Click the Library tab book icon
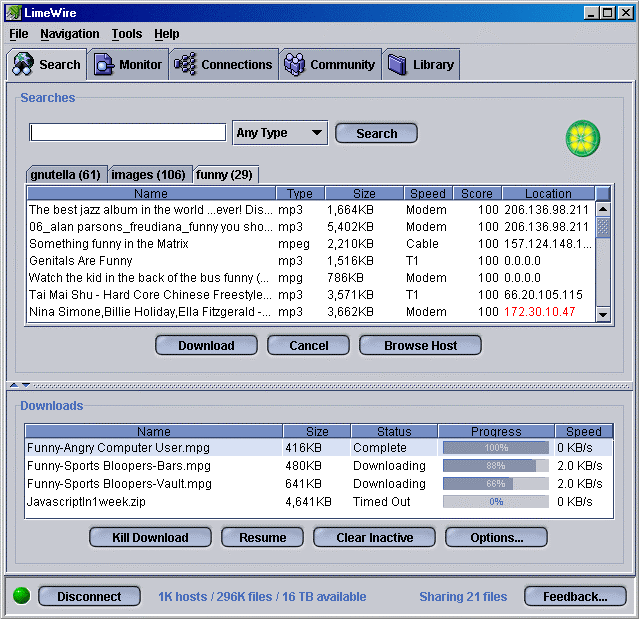Image resolution: width=639 pixels, height=619 pixels. coord(397,65)
